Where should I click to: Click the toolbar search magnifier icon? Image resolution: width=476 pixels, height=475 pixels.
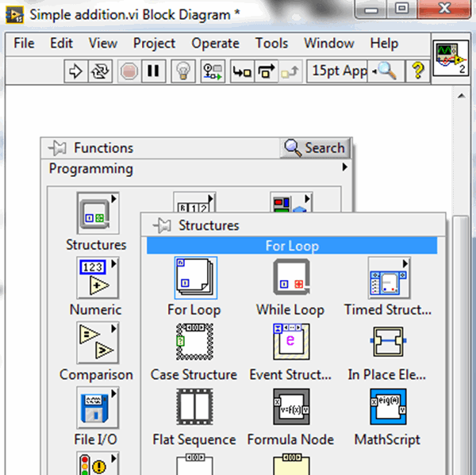click(x=386, y=71)
